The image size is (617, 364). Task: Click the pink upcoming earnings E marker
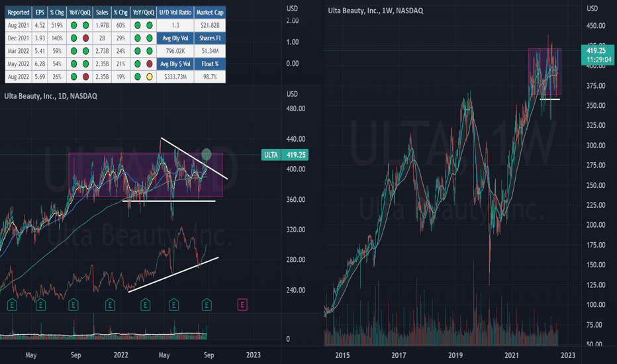tap(242, 304)
